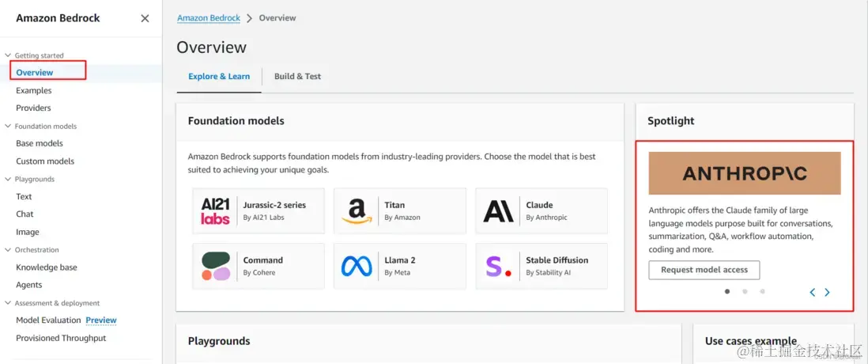The image size is (868, 364).
Task: Select the second Spotlight carousel dot
Action: [x=745, y=291]
